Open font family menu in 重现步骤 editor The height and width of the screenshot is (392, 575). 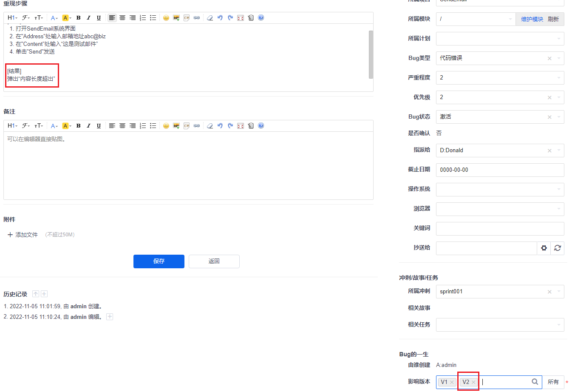26,18
